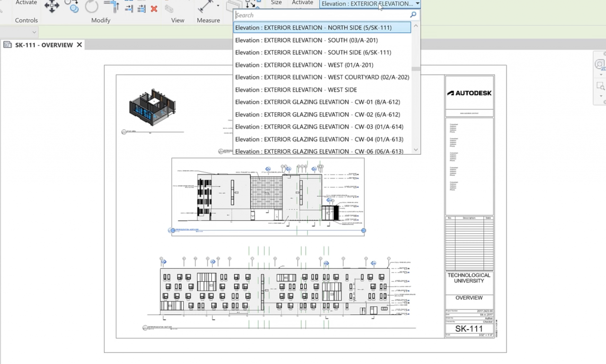Click the 3D building view thumbnail on sheet
This screenshot has width=606, height=364.
152,107
